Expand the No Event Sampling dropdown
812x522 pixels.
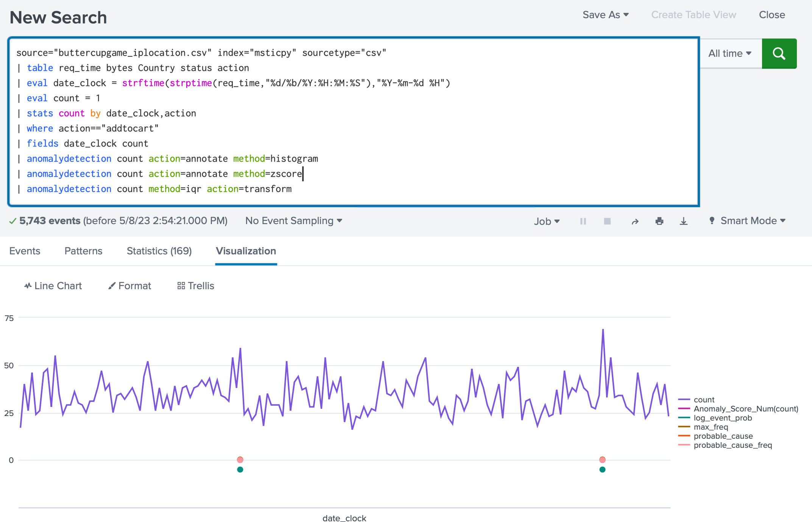(293, 221)
